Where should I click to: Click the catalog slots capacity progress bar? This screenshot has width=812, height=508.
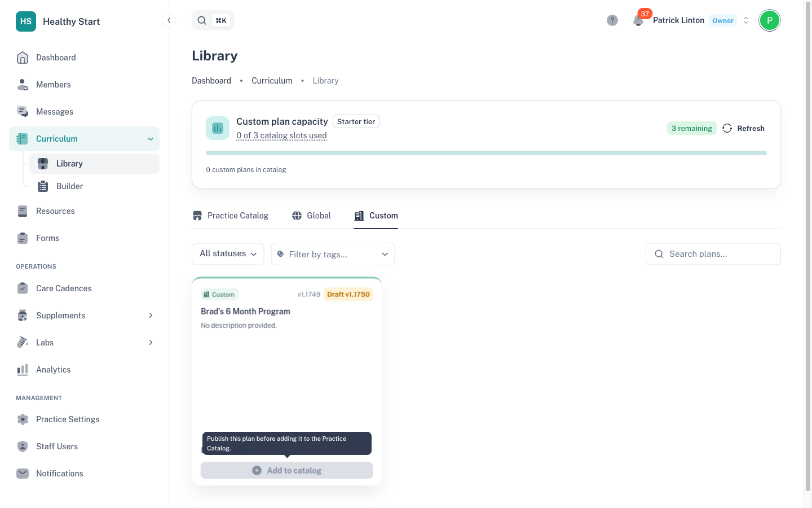click(486, 153)
